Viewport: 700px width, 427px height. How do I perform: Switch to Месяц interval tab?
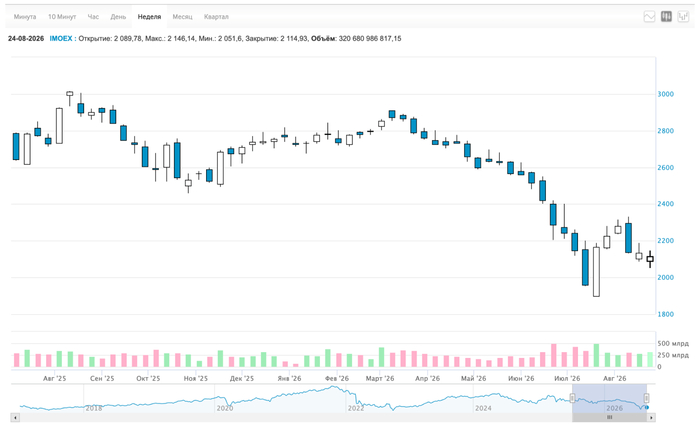(x=182, y=17)
